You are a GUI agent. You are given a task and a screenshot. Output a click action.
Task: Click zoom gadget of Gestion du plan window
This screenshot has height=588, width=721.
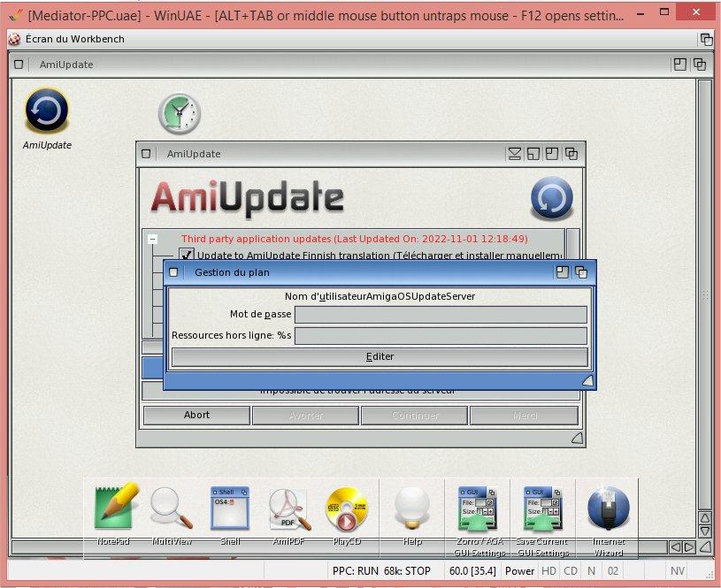pos(563,272)
